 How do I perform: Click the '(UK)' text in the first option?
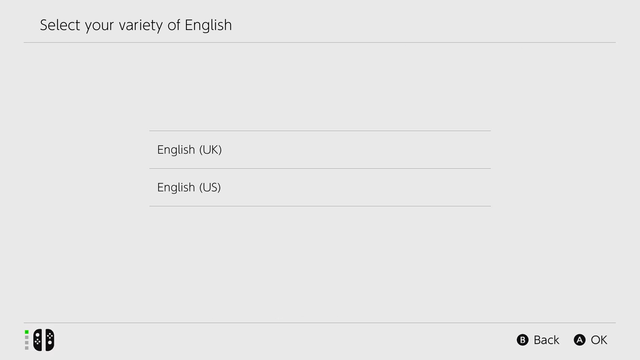click(x=210, y=150)
